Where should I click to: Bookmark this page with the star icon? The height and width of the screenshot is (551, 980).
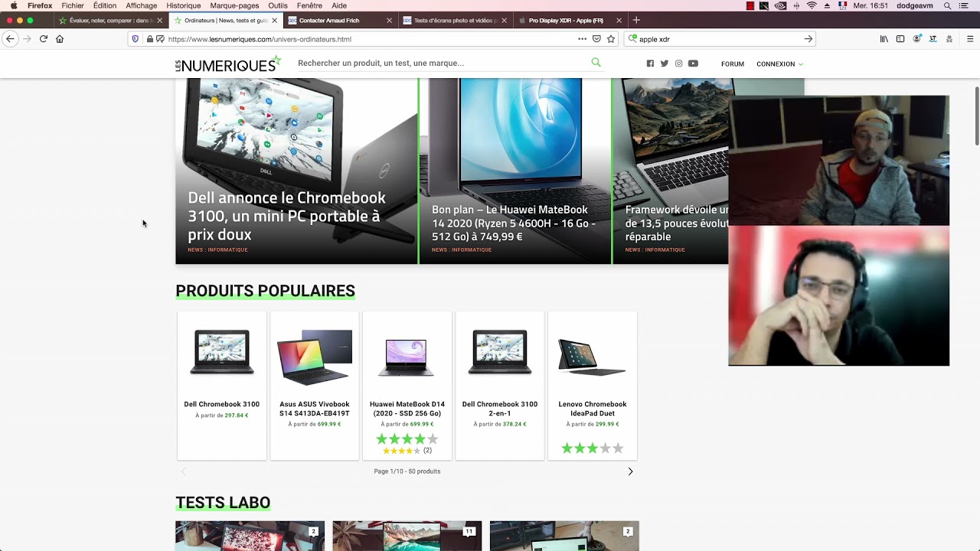coord(611,39)
